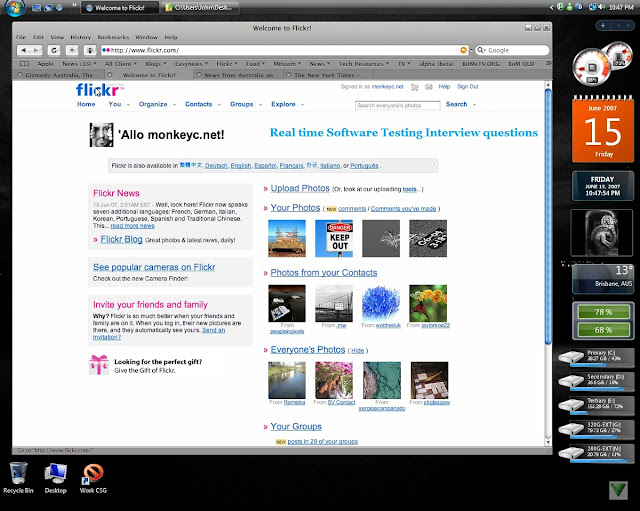Switch to the News from Australia tab
The width and height of the screenshot is (640, 511).
(239, 75)
